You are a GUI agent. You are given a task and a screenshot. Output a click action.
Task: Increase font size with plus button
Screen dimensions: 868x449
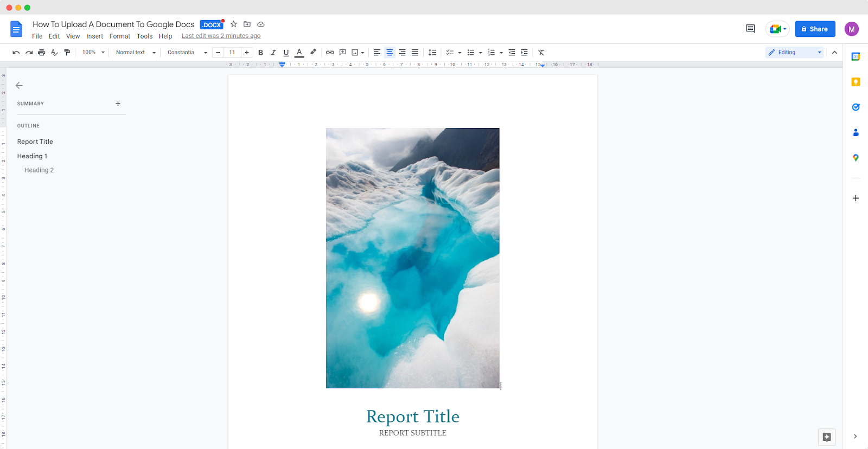tap(247, 53)
